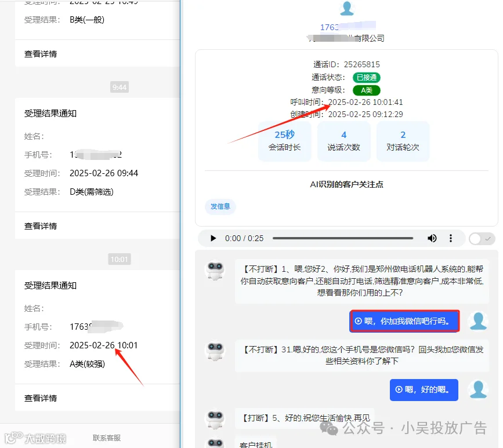The image size is (503, 448).
Task: Click the 已接通 status badge
Action: (366, 78)
